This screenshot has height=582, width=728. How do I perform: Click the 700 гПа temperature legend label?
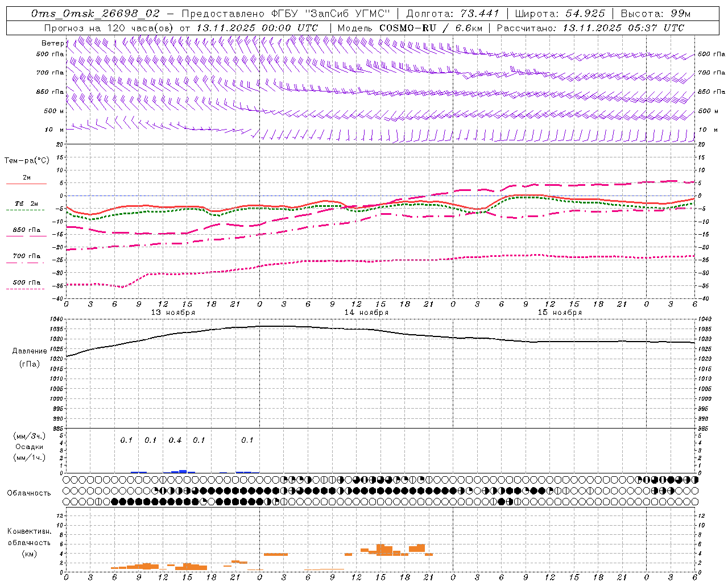click(x=27, y=256)
